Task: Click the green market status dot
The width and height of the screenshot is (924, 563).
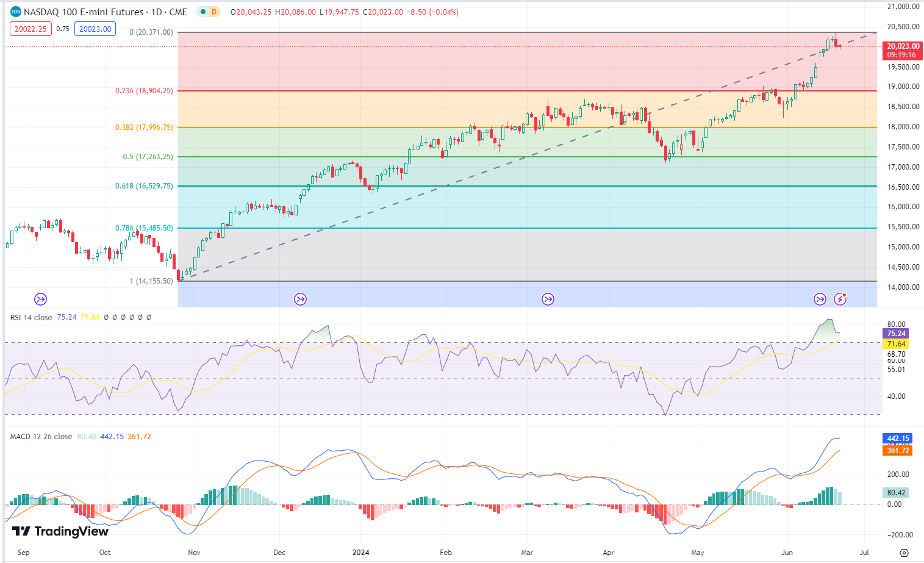Action: [x=202, y=12]
